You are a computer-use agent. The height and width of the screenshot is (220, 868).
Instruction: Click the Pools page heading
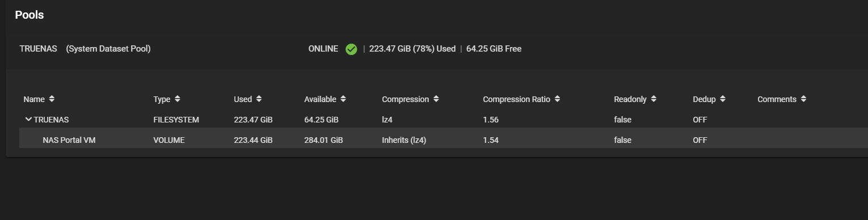[30, 15]
